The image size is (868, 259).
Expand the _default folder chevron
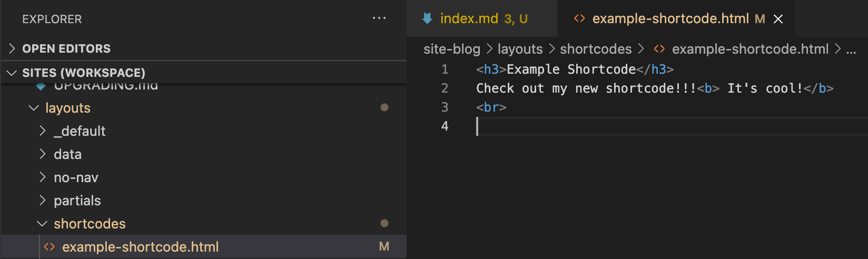coord(43,131)
